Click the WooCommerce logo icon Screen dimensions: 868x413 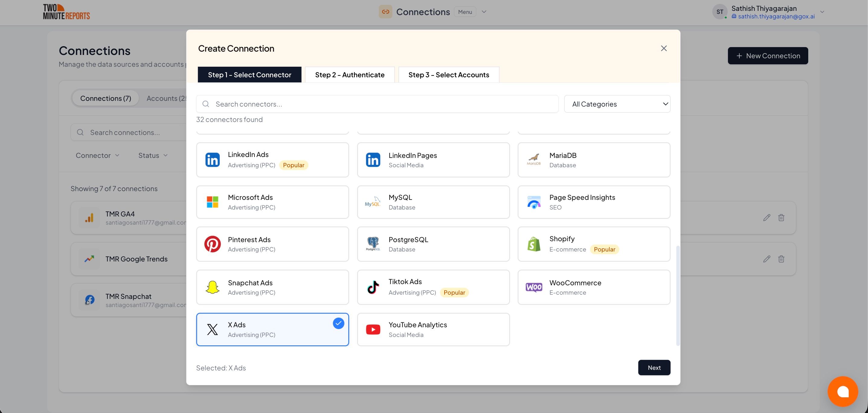click(534, 287)
